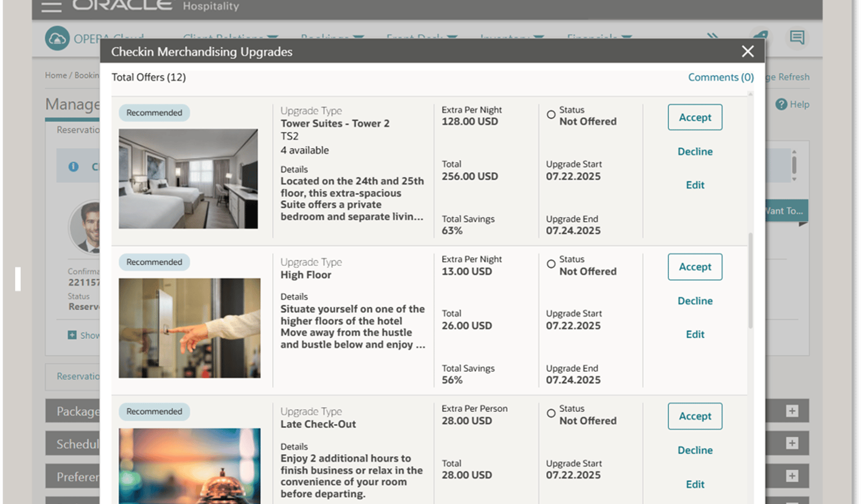Expand the Preferences section plus button

pos(792,476)
